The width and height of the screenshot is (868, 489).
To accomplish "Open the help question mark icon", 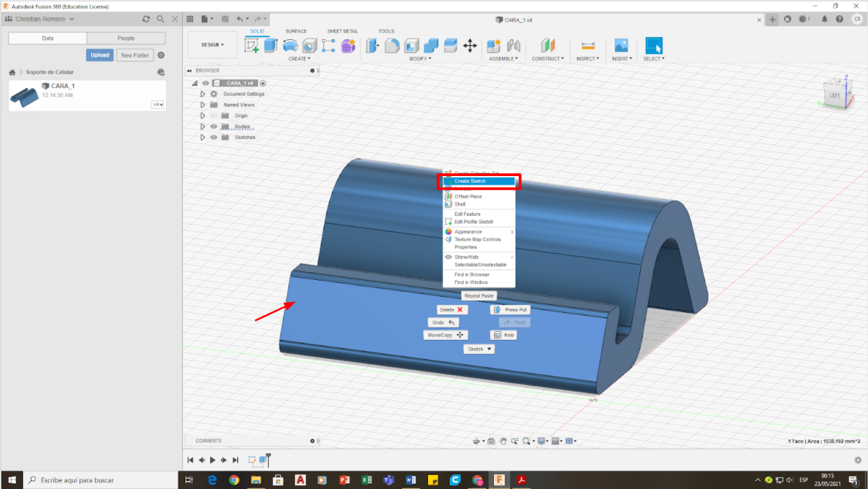I will click(x=839, y=19).
